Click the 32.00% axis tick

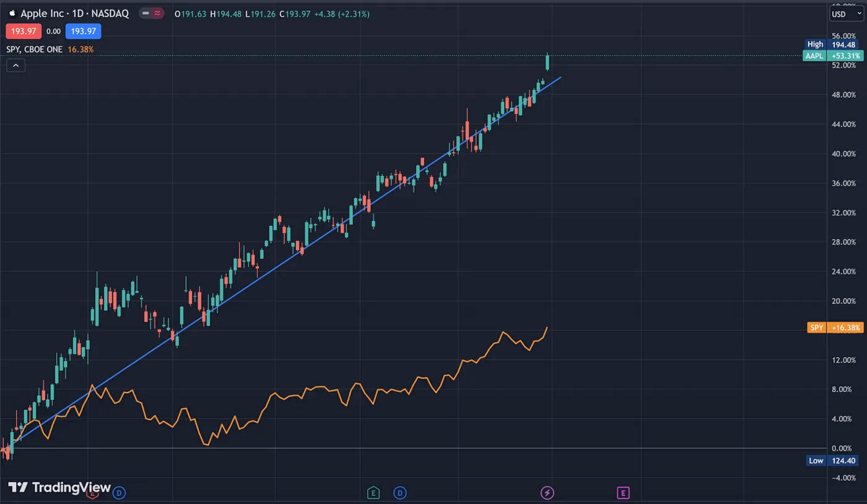[844, 213]
